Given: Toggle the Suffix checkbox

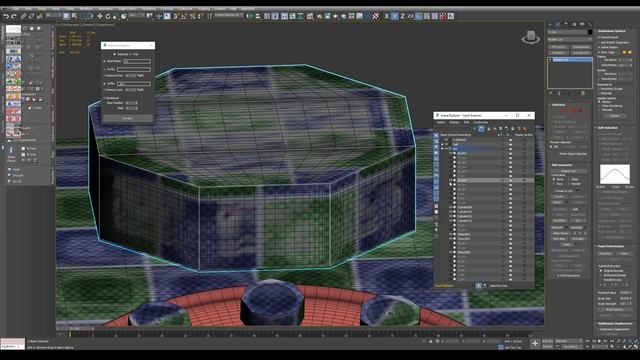Looking at the screenshot, I should click(105, 84).
